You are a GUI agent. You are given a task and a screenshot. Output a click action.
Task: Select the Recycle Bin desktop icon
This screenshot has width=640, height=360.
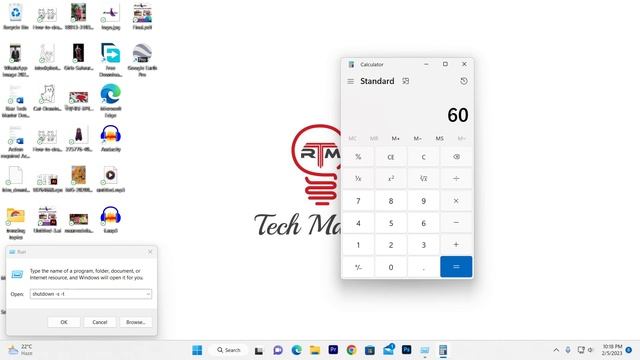pyautogui.click(x=16, y=17)
